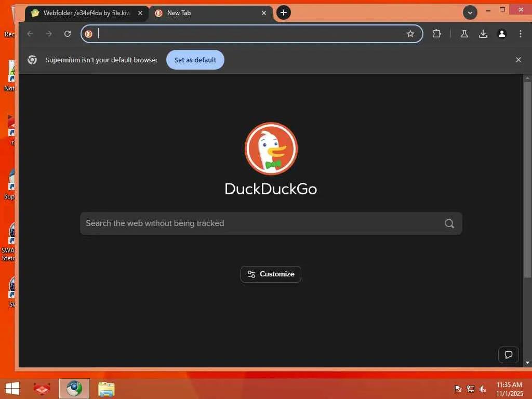
Task: Open the Customize button
Action: pos(271,274)
